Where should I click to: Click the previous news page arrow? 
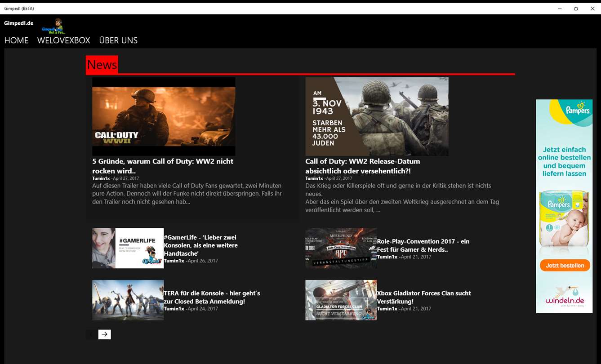pos(92,334)
